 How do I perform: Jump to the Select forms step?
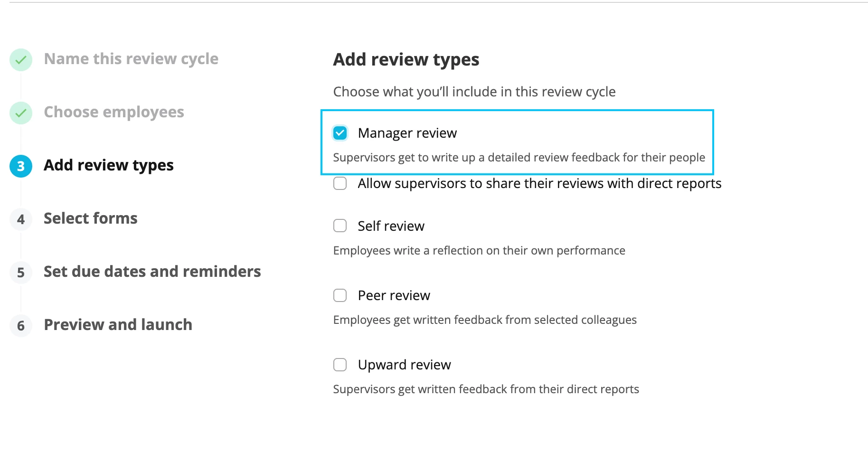tap(91, 218)
